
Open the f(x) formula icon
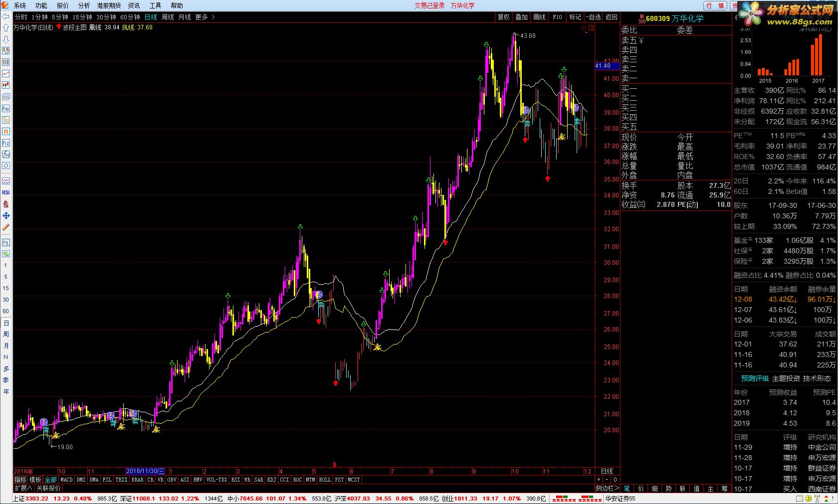[x=6, y=154]
